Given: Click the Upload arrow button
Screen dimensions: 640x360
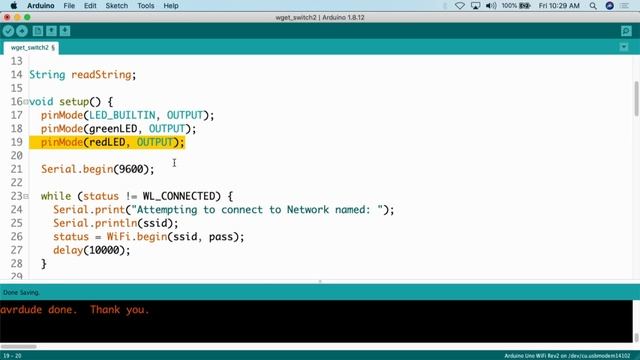Looking at the screenshot, I should (x=22, y=31).
